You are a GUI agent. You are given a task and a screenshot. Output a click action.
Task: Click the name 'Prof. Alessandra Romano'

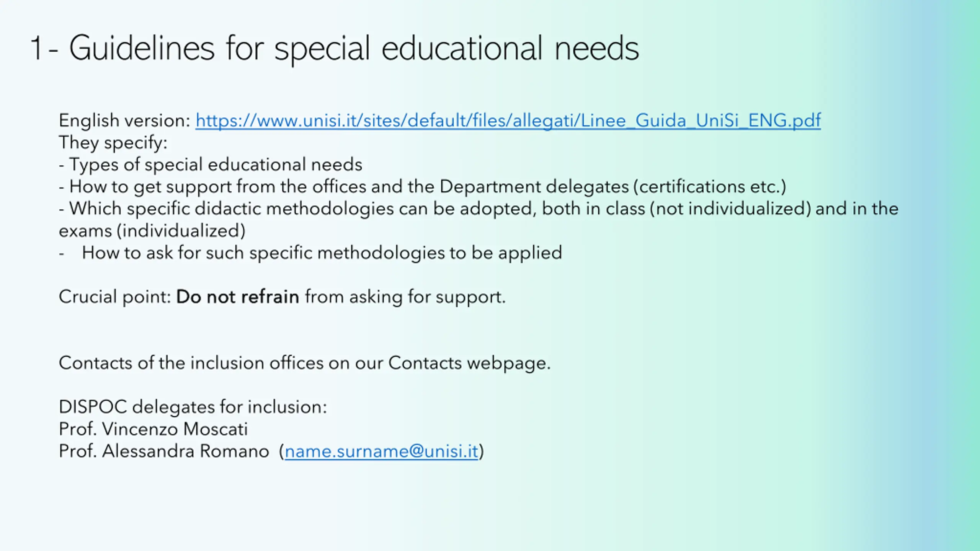coord(164,451)
